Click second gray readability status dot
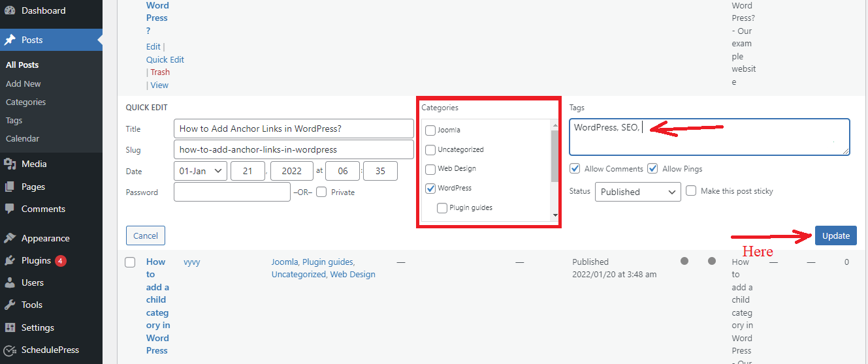Image resolution: width=868 pixels, height=364 pixels. (712, 262)
